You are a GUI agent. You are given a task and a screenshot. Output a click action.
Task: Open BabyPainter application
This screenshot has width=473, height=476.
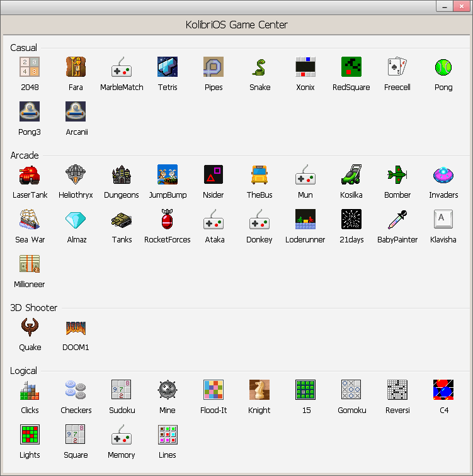[x=397, y=219]
